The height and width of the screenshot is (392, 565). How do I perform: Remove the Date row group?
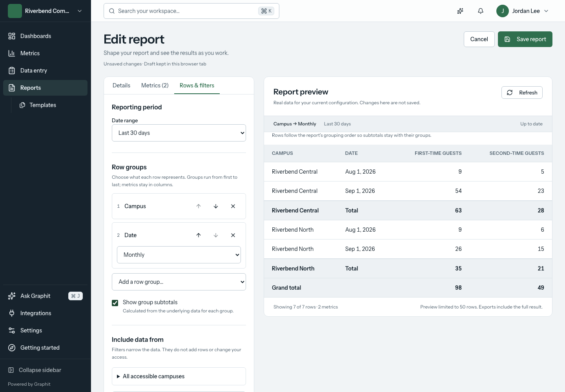233,235
